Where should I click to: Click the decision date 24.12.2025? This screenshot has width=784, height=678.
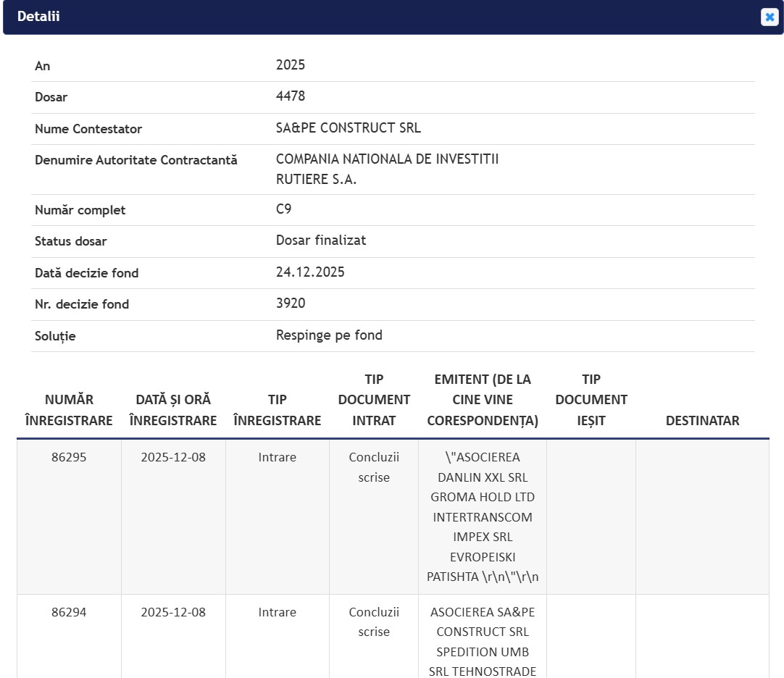pyautogui.click(x=310, y=272)
